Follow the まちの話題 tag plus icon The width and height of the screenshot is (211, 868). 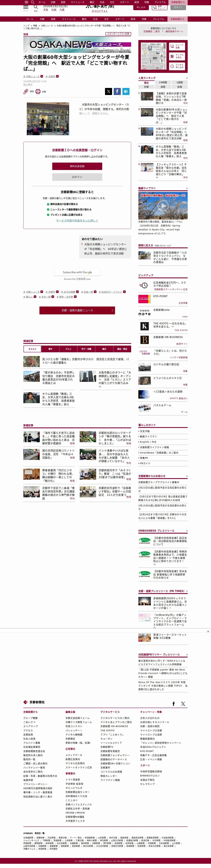tap(77, 292)
